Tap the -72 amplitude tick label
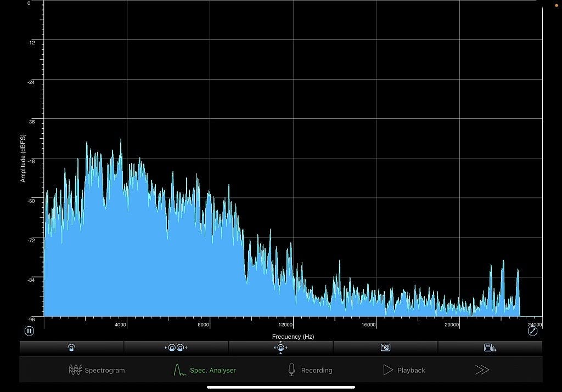Image resolution: width=562 pixels, height=392 pixels. point(31,240)
